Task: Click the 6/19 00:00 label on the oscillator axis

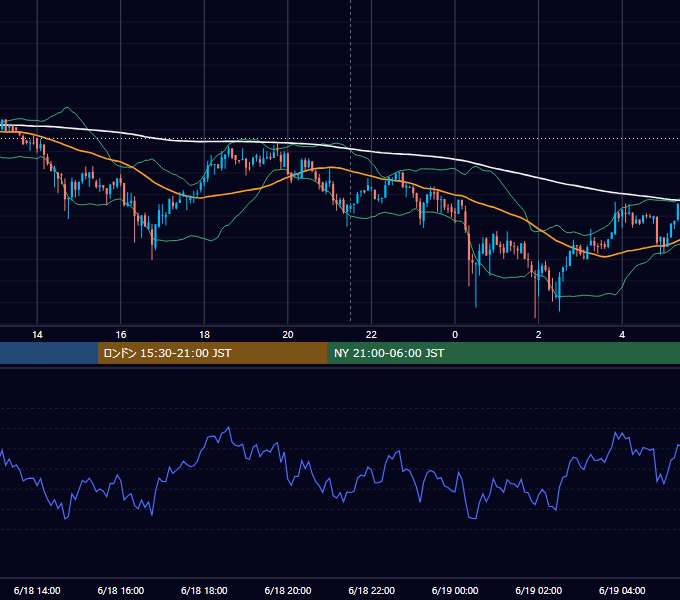Action: point(455,590)
